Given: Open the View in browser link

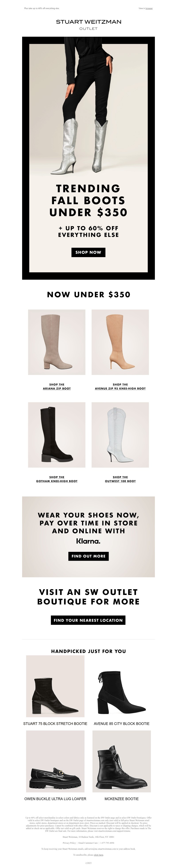Looking at the screenshot, I should click(145, 8).
